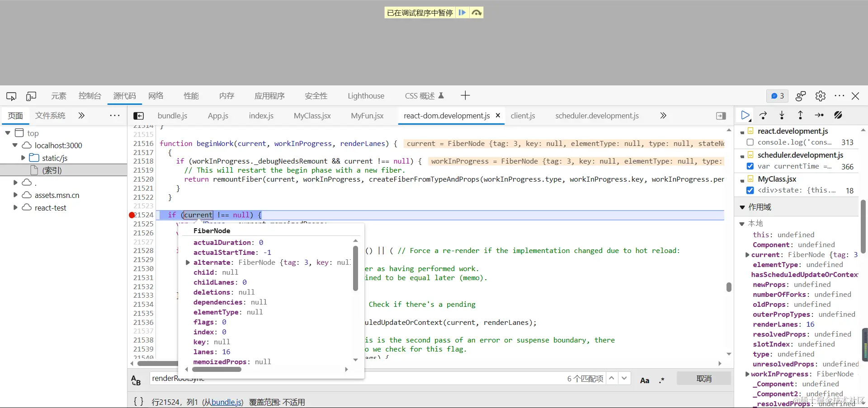Activate inspect element picker tool
The height and width of the screenshot is (408, 868).
click(x=11, y=96)
